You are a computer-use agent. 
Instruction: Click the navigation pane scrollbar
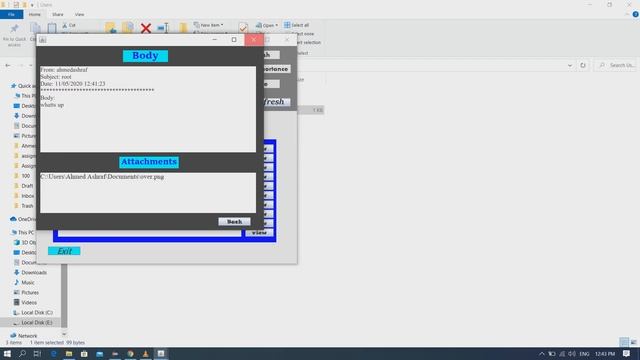pos(64,296)
